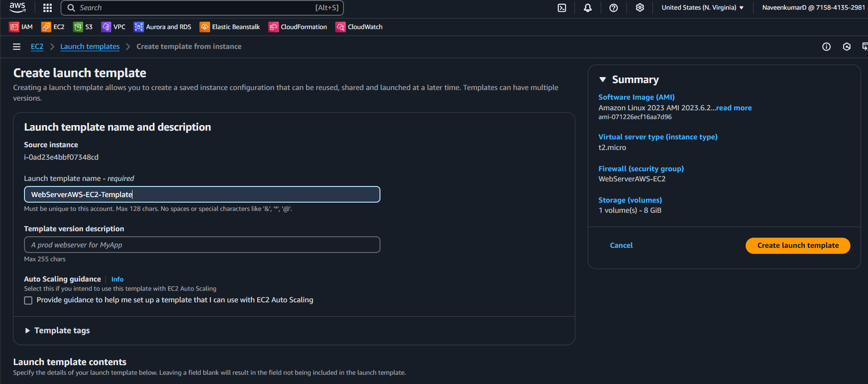The height and width of the screenshot is (384, 868).
Task: Click the search magnifier icon
Action: click(71, 8)
